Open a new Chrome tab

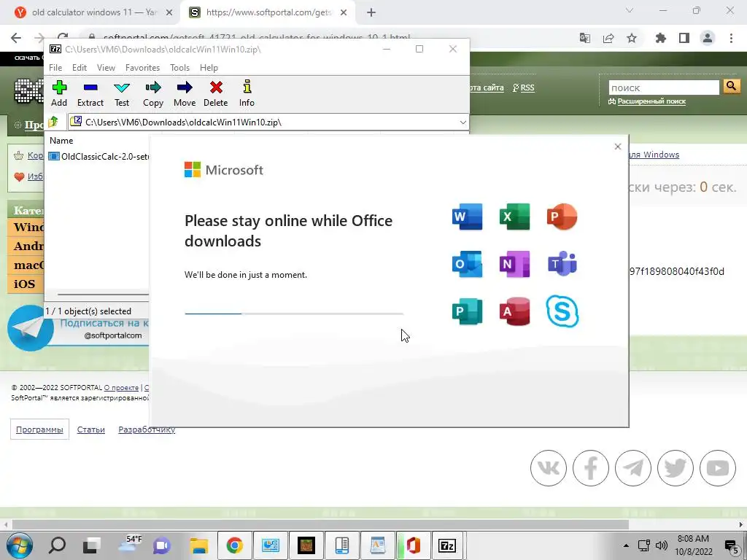point(371,12)
